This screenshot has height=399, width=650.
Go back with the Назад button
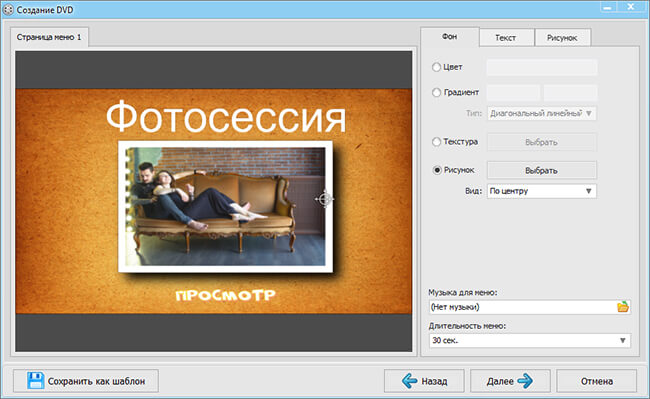424,381
